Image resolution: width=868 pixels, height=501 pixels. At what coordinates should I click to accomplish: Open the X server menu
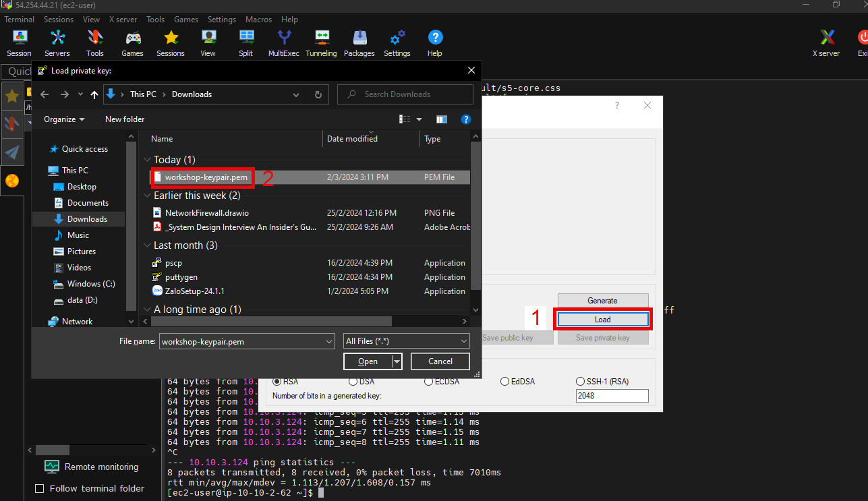pyautogui.click(x=123, y=20)
